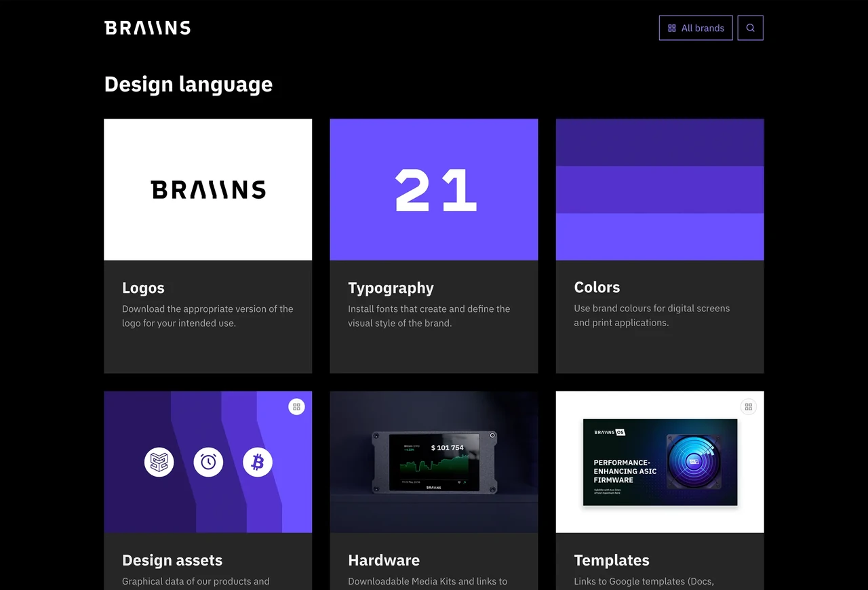Viewport: 868px width, 590px height.
Task: Follow the Templates title link
Action: coord(612,560)
